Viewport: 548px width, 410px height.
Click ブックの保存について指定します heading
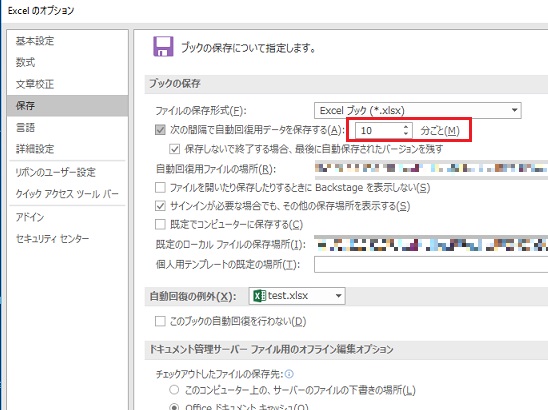[248, 48]
